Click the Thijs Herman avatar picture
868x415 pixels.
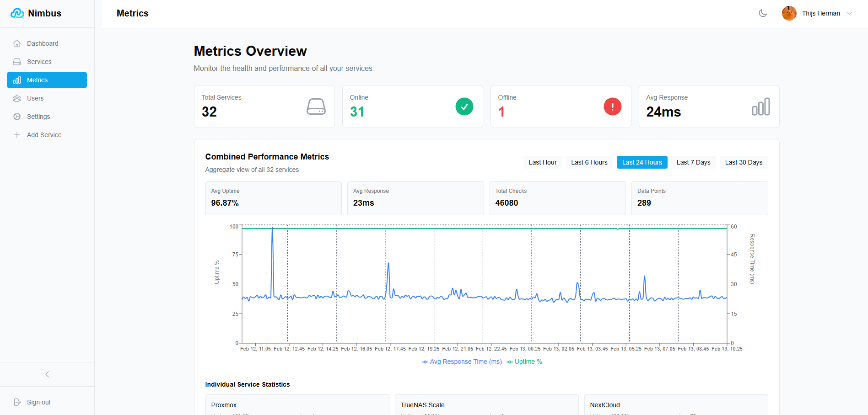point(789,13)
